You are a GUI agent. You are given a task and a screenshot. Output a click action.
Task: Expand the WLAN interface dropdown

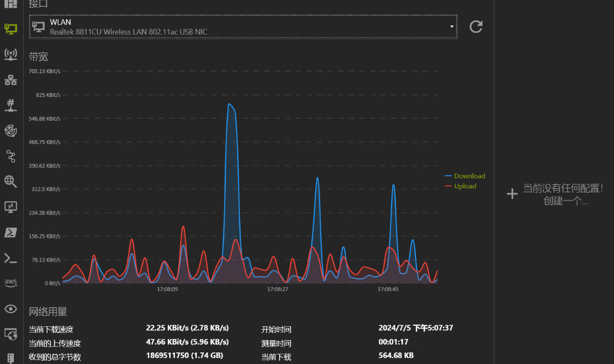pyautogui.click(x=243, y=27)
